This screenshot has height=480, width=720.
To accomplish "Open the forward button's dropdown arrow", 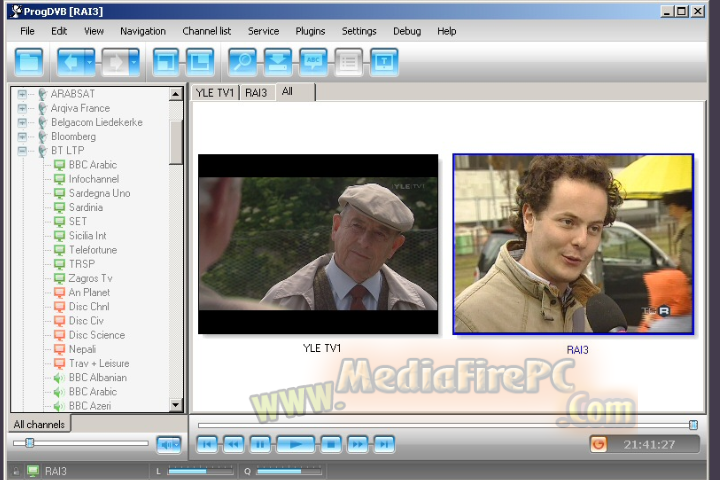I will 134,62.
